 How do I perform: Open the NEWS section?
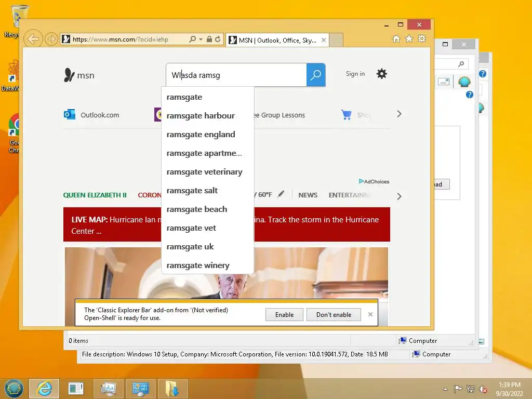coord(308,195)
